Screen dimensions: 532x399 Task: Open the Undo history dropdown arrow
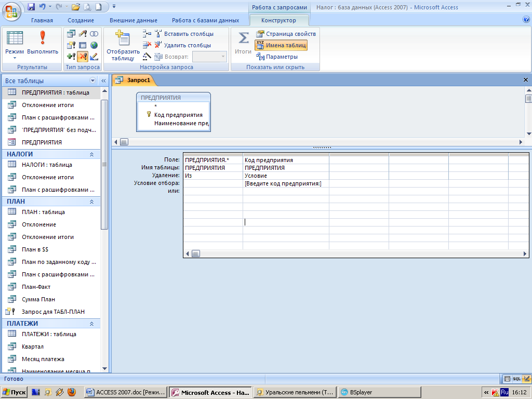click(x=50, y=7)
